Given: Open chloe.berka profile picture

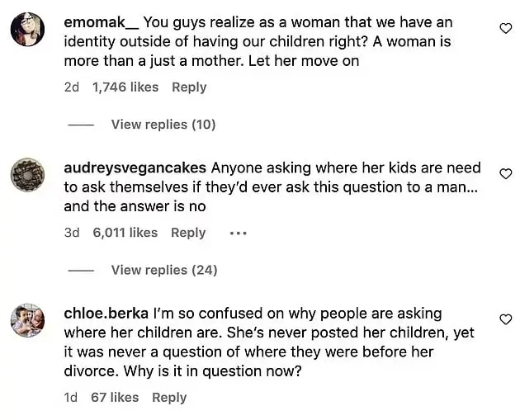Looking at the screenshot, I should click(27, 320).
